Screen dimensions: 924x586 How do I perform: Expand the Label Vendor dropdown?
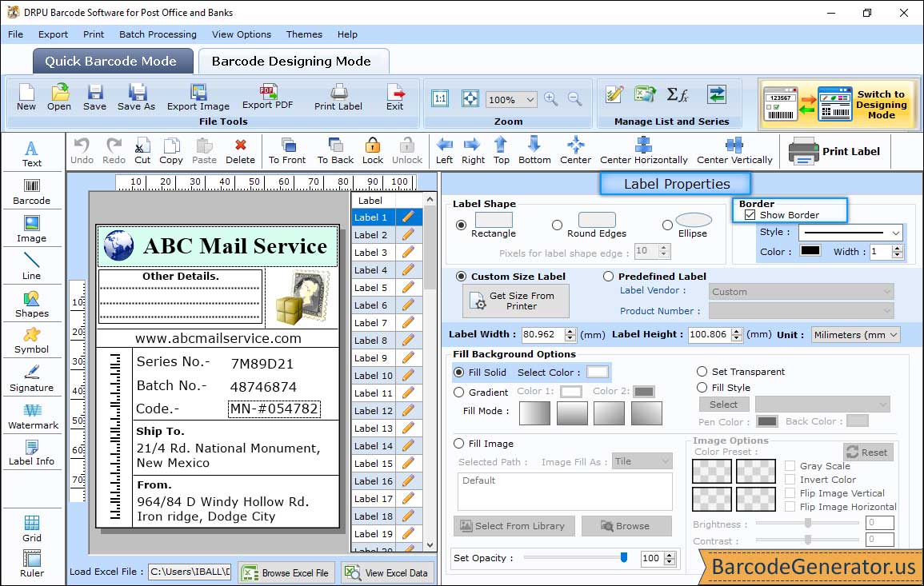point(802,292)
